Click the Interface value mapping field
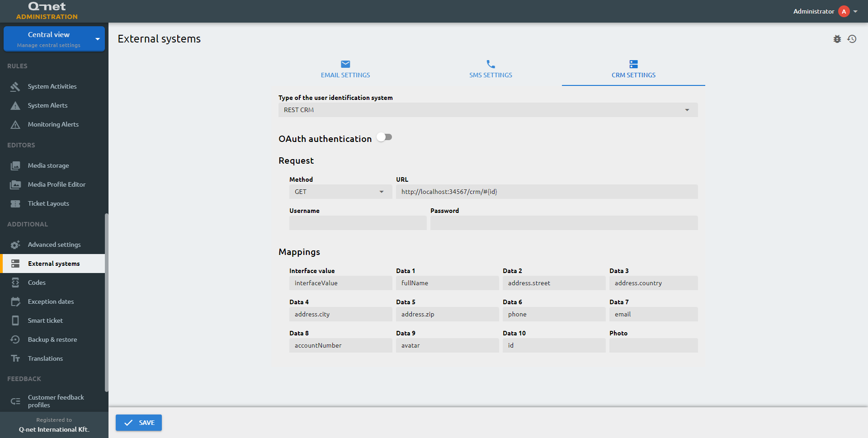This screenshot has width=868, height=438. coord(341,283)
